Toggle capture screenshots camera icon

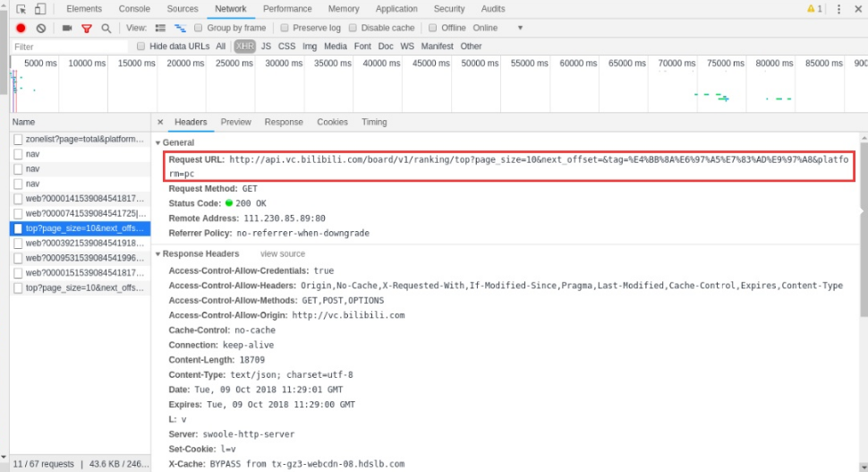tap(67, 28)
